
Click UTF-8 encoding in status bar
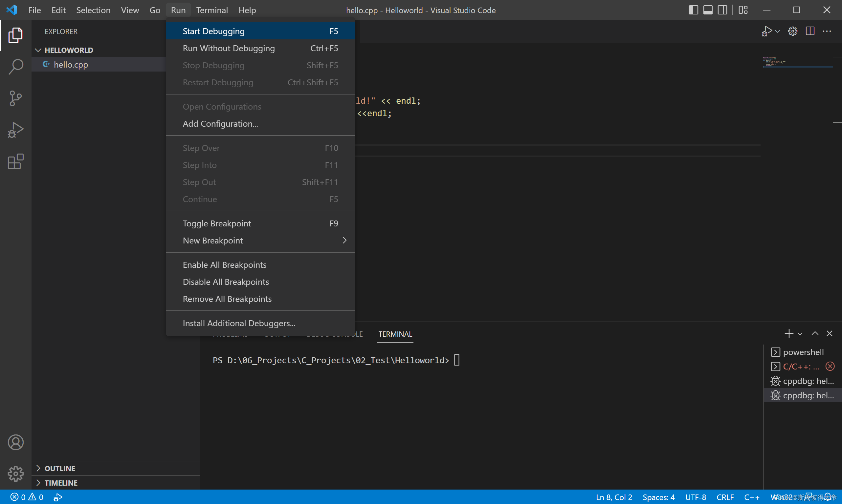click(696, 497)
